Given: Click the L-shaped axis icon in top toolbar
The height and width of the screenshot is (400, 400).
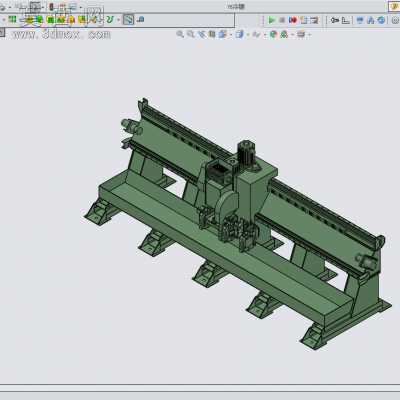Looking at the screenshot, I should tap(346, 20).
